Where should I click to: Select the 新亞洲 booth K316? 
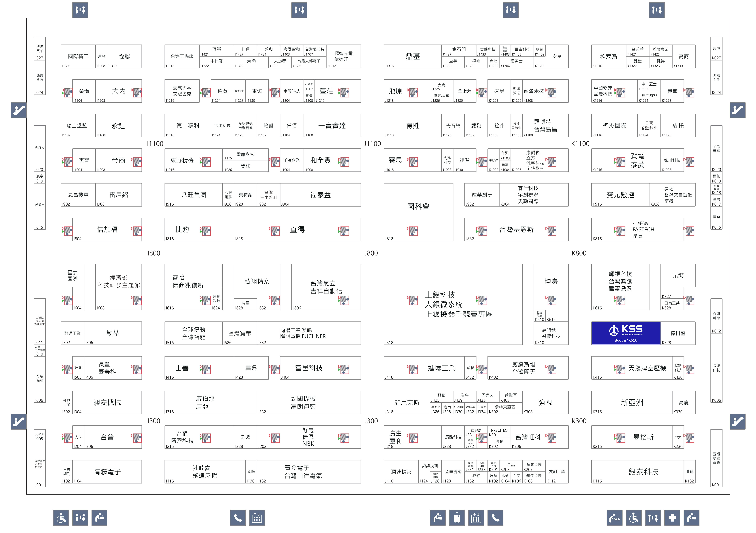632,402
